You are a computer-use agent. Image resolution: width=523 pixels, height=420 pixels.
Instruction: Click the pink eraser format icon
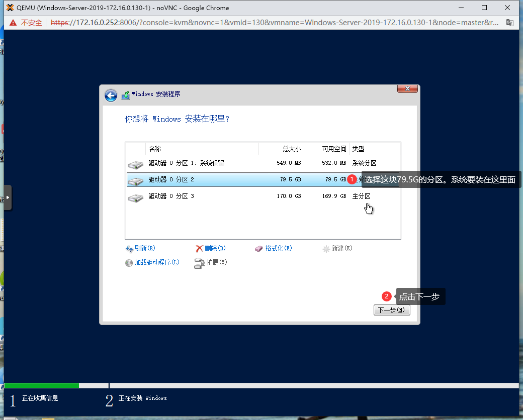tap(259, 249)
